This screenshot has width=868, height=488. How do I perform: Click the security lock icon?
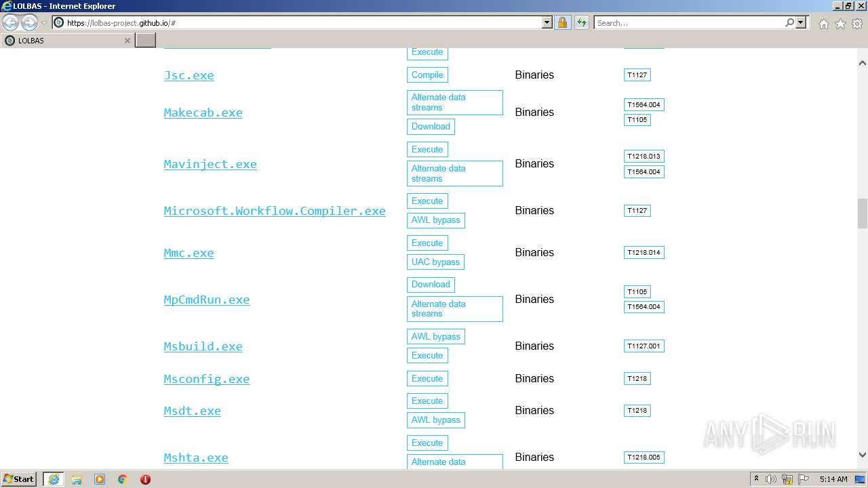[562, 22]
